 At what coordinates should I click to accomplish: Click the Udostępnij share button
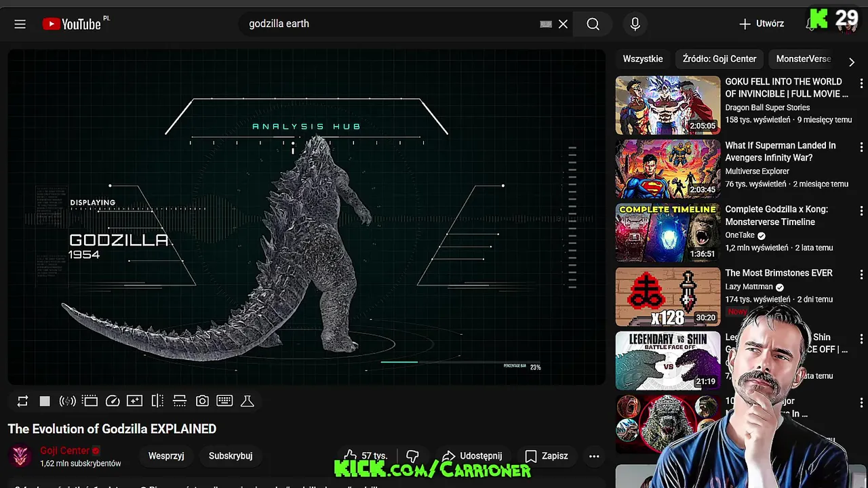(472, 456)
